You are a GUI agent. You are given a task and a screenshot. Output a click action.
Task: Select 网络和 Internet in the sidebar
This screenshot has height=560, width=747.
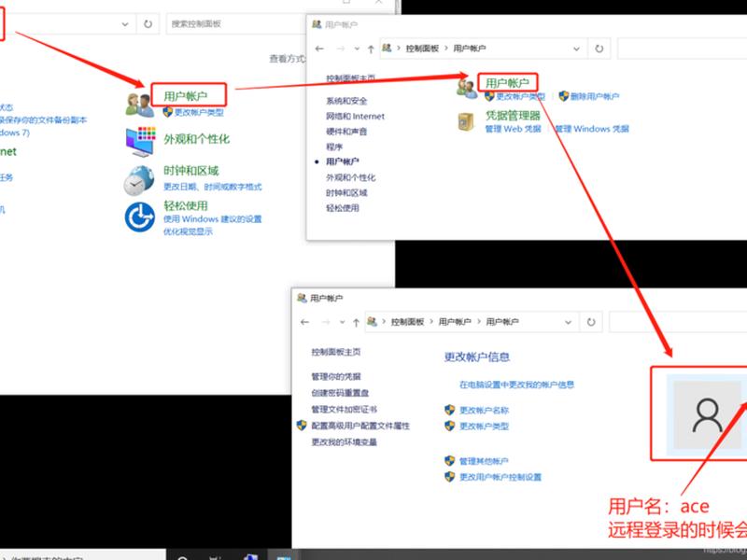(x=355, y=116)
